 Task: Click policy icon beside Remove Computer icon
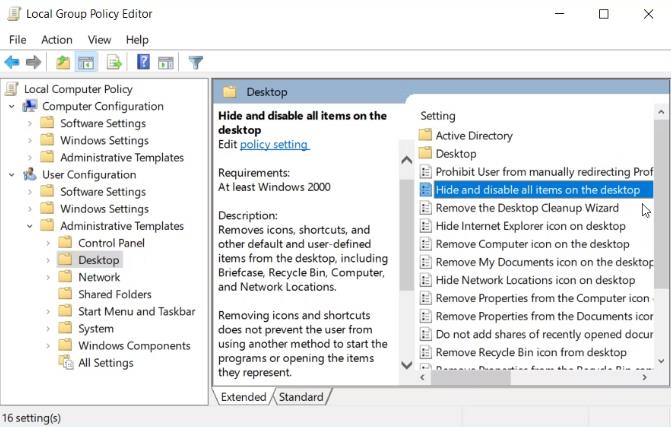(x=425, y=244)
